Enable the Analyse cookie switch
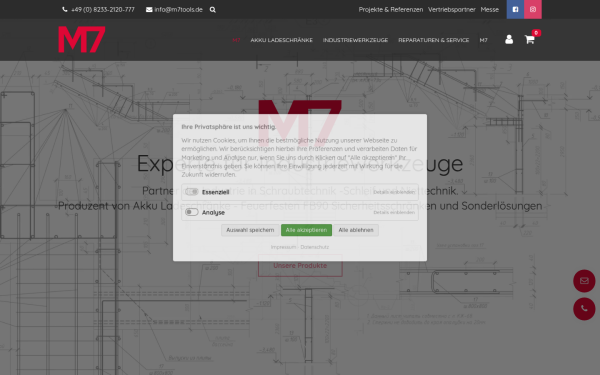 click(x=191, y=212)
